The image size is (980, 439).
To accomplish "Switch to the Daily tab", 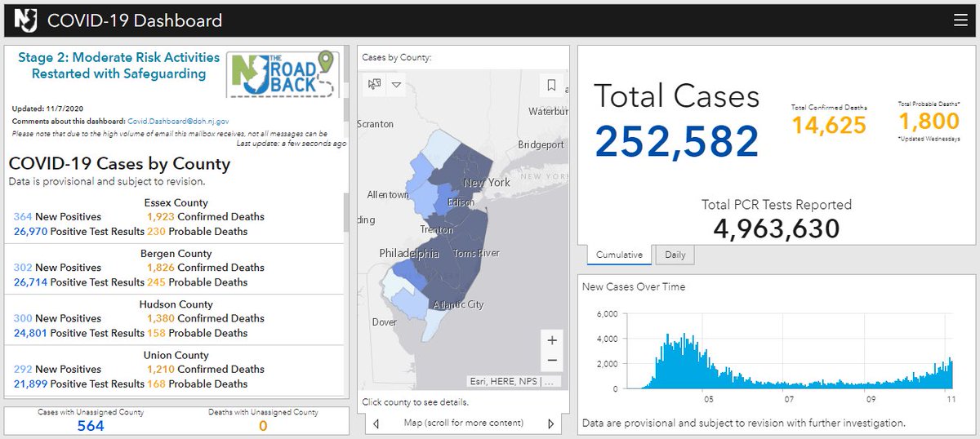I will 675,255.
